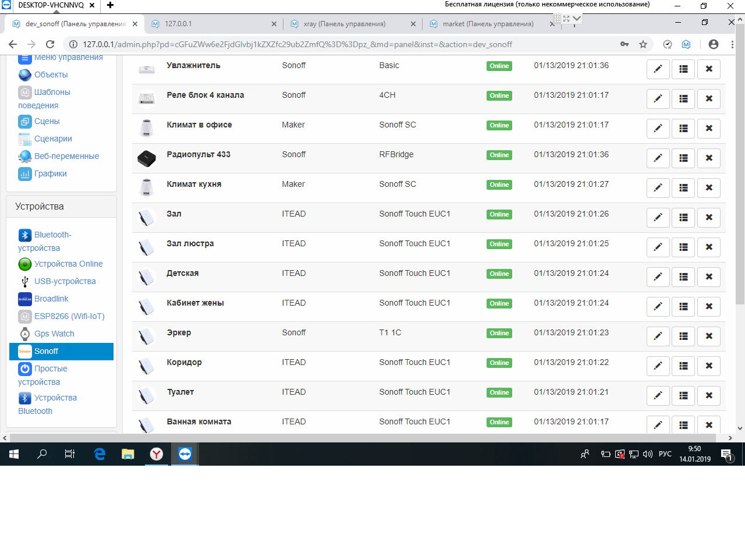This screenshot has height=560, width=745.
Task: Open Task View on the taskbar
Action: (70, 454)
